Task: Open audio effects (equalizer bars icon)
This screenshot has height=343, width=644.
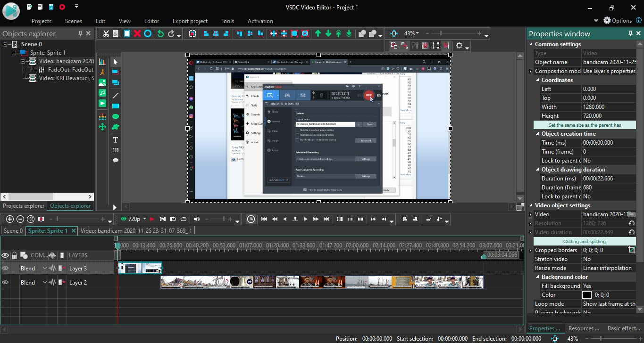Action: 102,116
